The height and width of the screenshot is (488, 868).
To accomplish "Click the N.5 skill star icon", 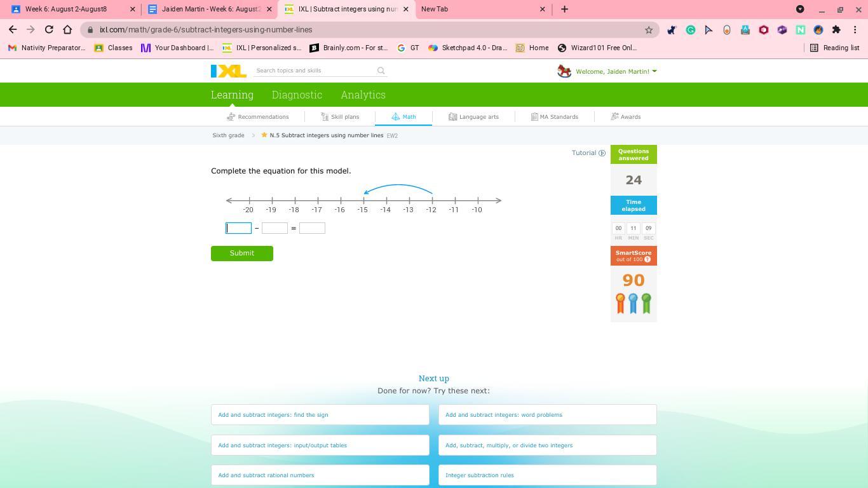I will [264, 135].
